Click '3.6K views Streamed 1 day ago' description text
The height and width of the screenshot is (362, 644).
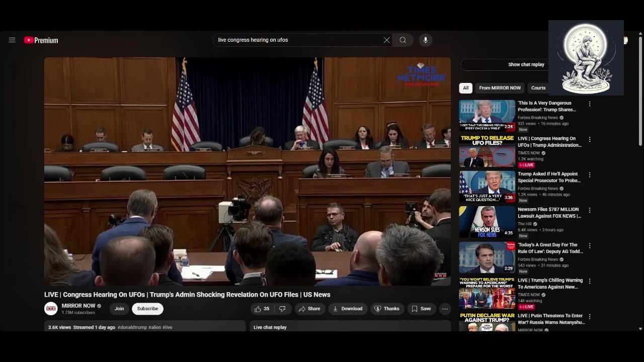click(x=82, y=327)
